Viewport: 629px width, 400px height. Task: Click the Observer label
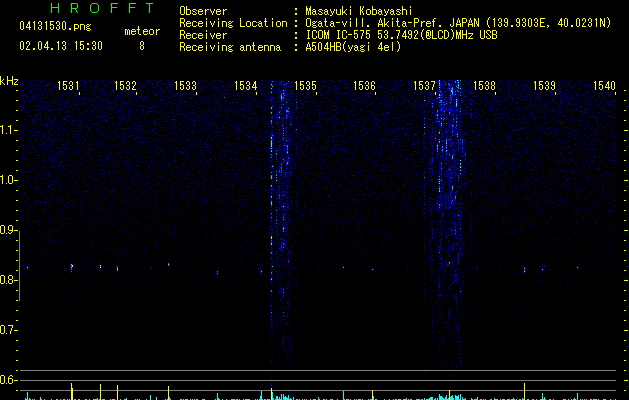[203, 11]
